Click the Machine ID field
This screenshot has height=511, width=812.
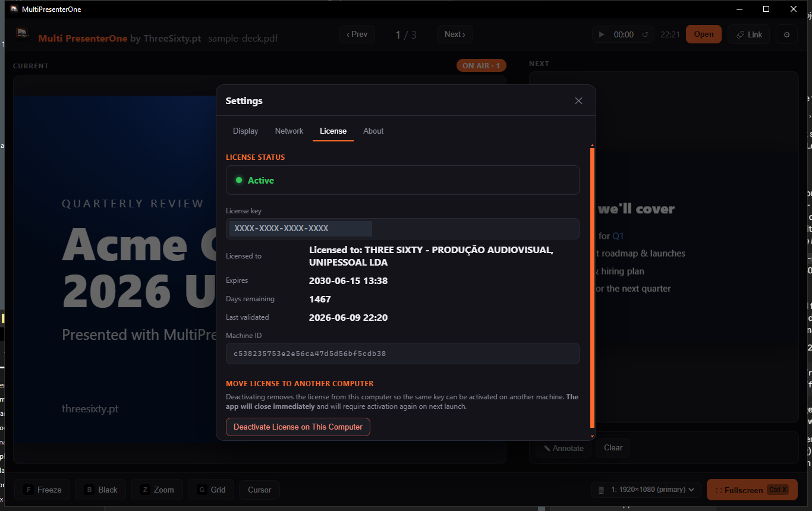point(402,354)
